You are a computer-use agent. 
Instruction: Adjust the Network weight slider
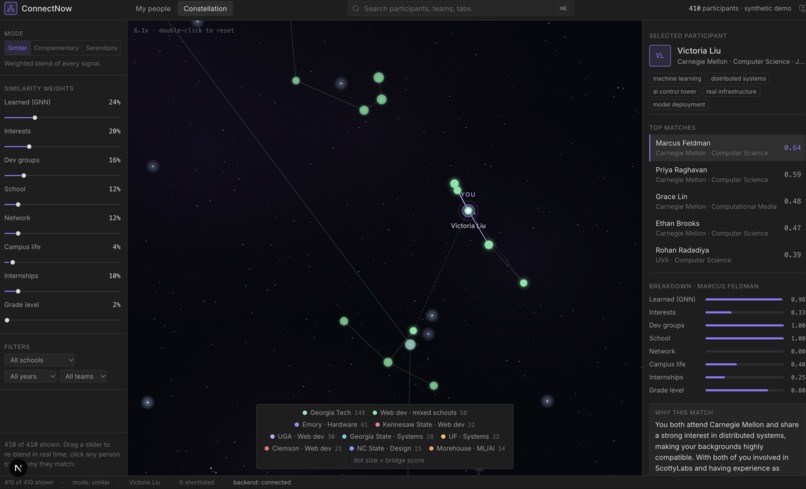tap(62, 233)
